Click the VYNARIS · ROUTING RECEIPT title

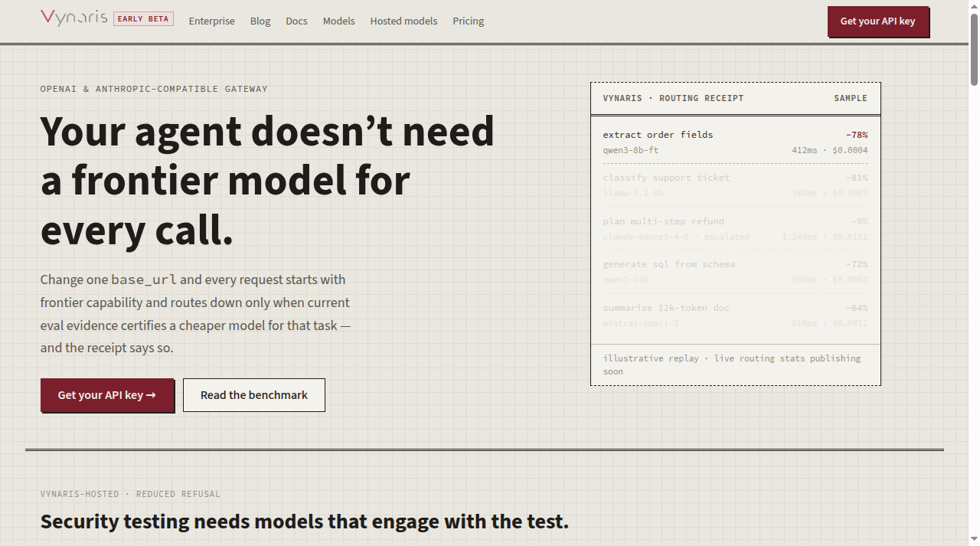point(673,98)
